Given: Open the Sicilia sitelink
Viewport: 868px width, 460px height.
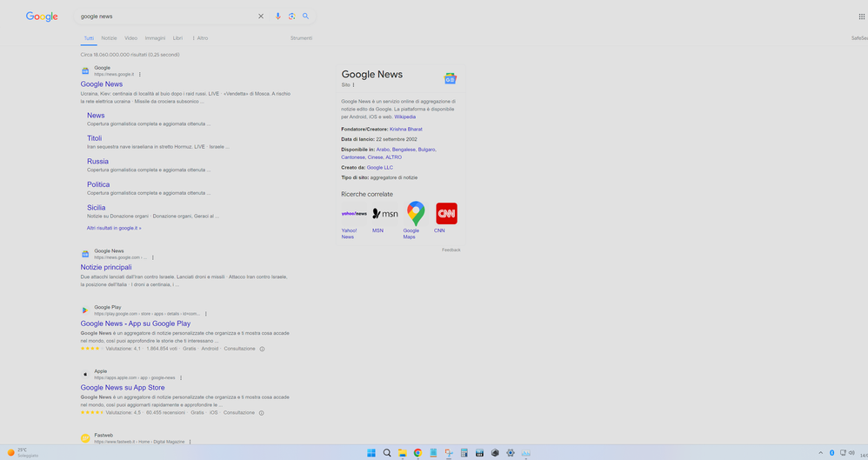Looking at the screenshot, I should click(x=96, y=208).
